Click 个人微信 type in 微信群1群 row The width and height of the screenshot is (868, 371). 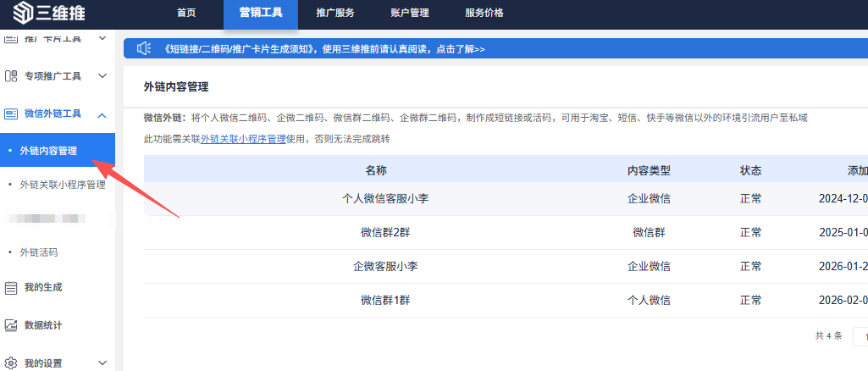[649, 300]
